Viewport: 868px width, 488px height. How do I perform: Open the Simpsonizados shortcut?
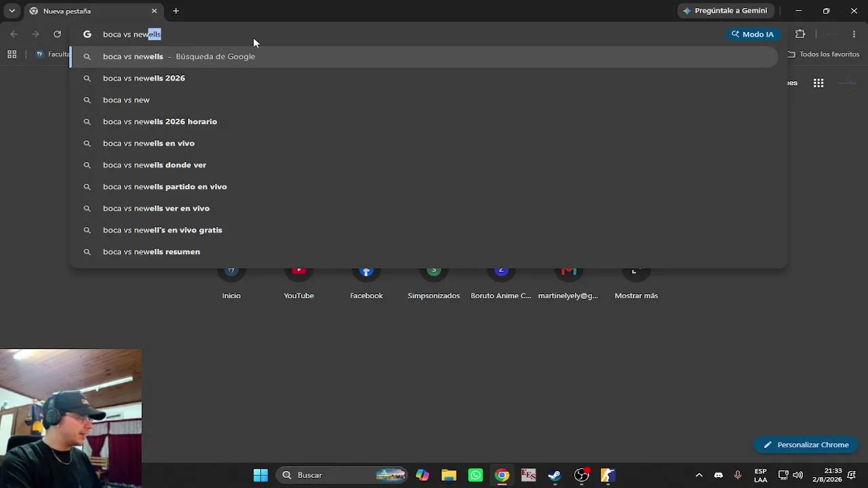pos(434,283)
